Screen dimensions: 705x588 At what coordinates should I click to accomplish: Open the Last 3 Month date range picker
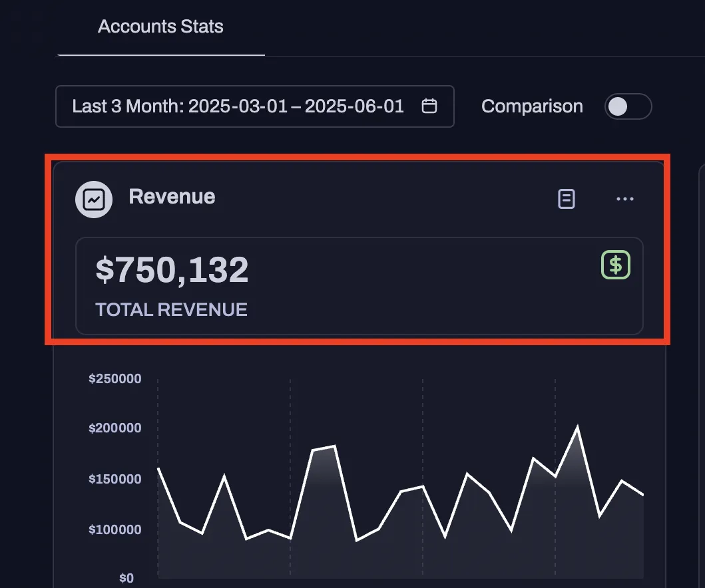tap(238, 106)
